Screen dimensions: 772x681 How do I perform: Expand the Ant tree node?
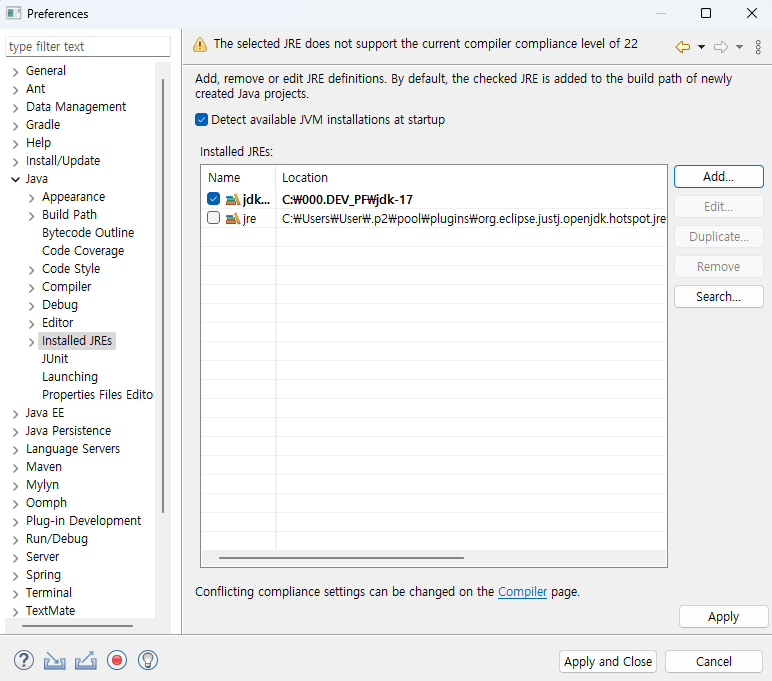click(x=16, y=90)
